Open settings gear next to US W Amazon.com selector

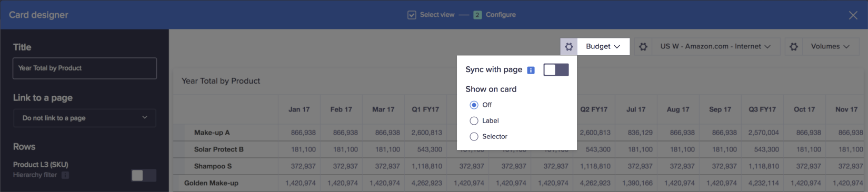coord(643,46)
